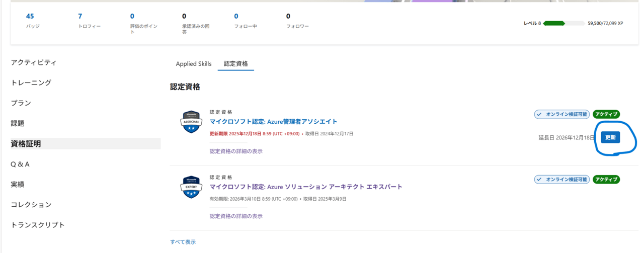Open アクティビティ in the sidebar
Screen dimensions: 644x253
(x=34, y=62)
